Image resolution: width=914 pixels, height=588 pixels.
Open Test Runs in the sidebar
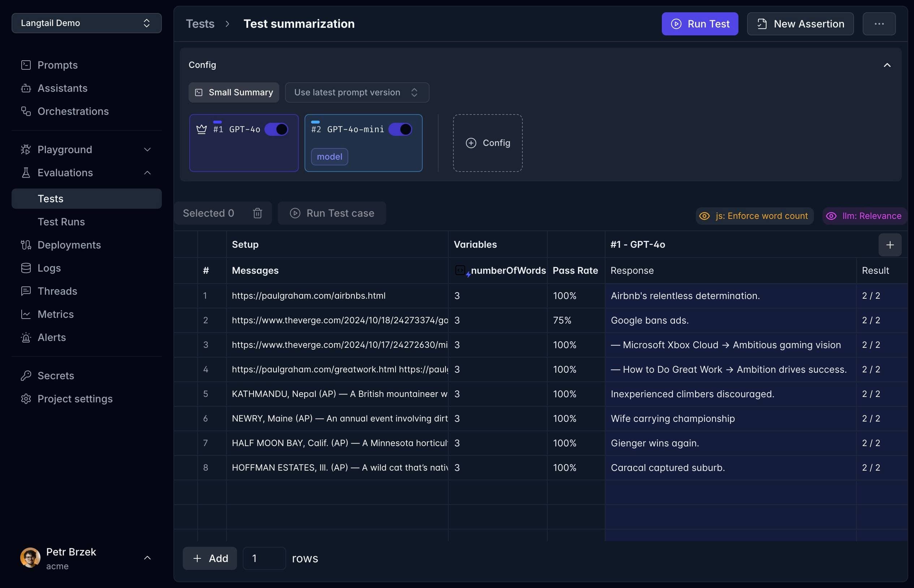click(x=61, y=222)
